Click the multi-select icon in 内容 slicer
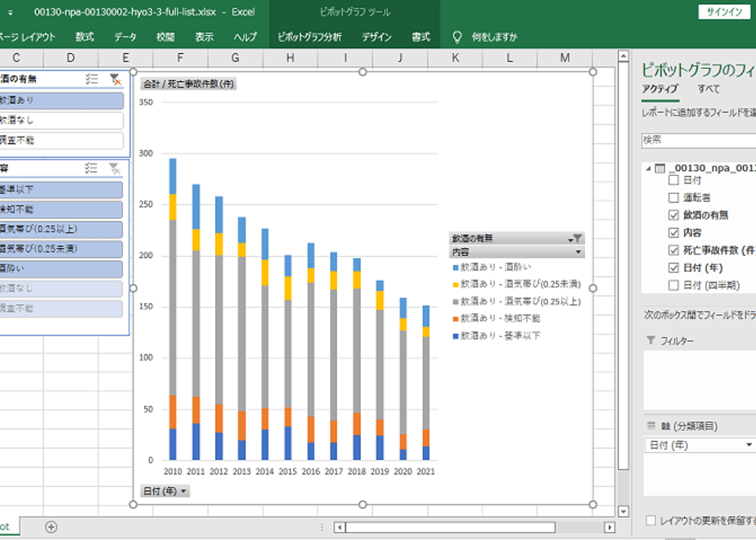Image resolution: width=756 pixels, height=540 pixels. click(x=91, y=168)
